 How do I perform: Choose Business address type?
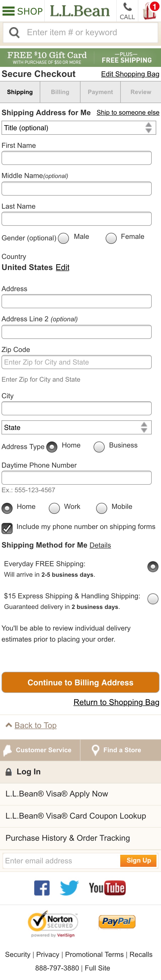pos(99,447)
